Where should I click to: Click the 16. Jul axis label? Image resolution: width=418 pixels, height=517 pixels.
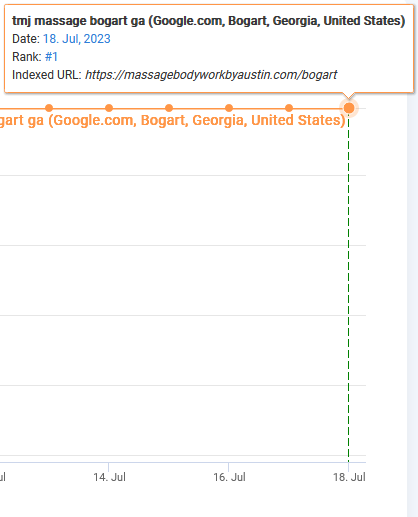click(x=229, y=477)
